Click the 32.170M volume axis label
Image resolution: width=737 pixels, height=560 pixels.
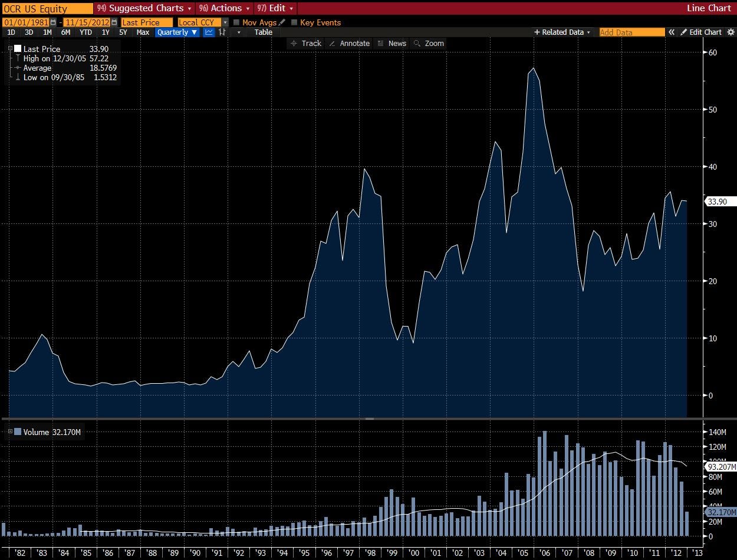pyautogui.click(x=720, y=512)
